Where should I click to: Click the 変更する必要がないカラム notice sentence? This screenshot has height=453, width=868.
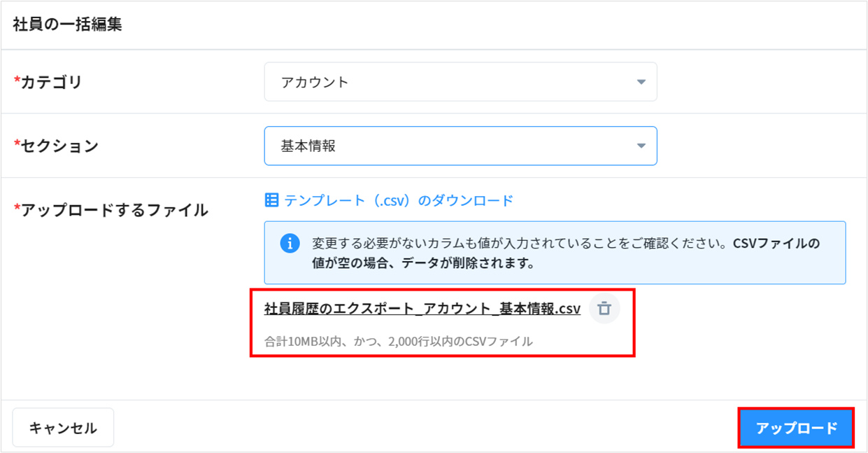point(518,244)
